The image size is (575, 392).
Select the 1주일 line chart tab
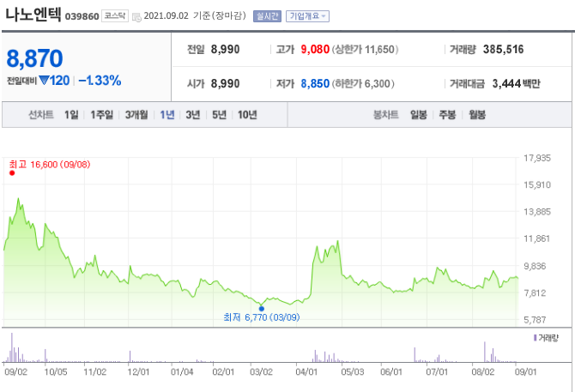[x=101, y=115]
